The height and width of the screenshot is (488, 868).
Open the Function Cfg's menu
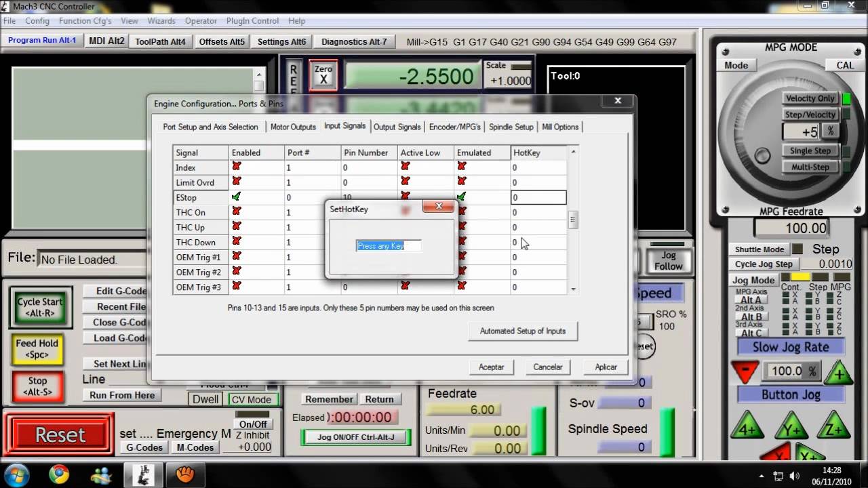85,21
